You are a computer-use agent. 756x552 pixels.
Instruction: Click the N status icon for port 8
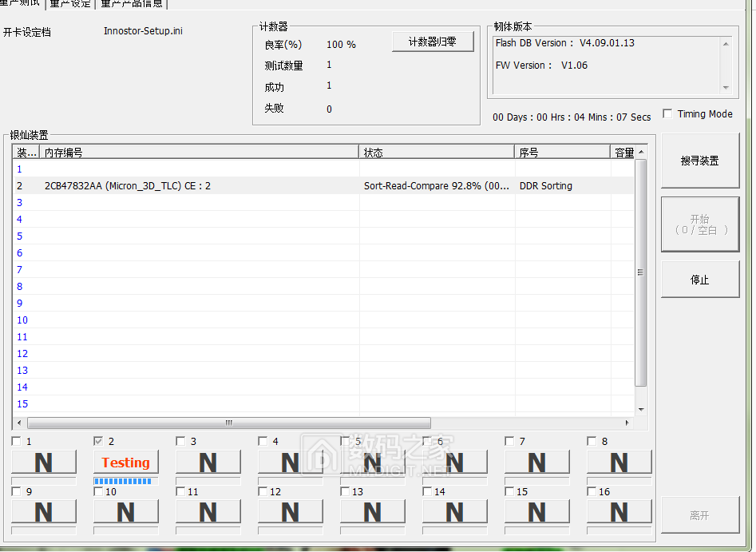click(x=619, y=463)
